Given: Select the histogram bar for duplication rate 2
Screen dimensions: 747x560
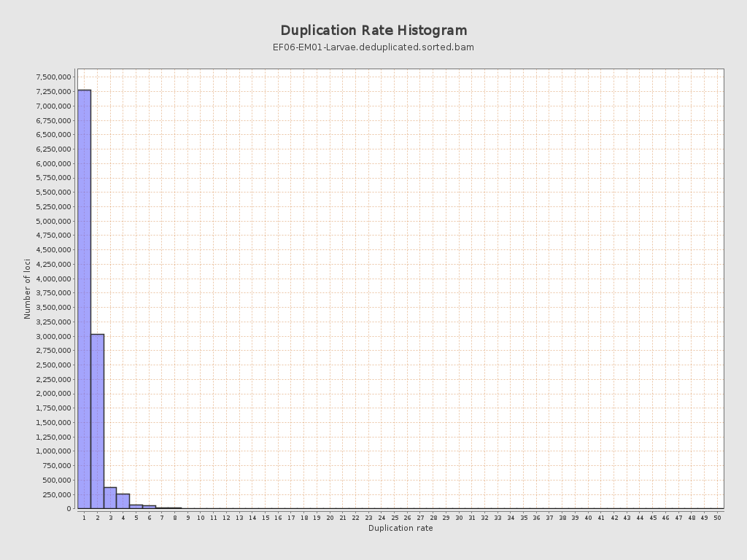Looking at the screenshot, I should coord(97,421).
